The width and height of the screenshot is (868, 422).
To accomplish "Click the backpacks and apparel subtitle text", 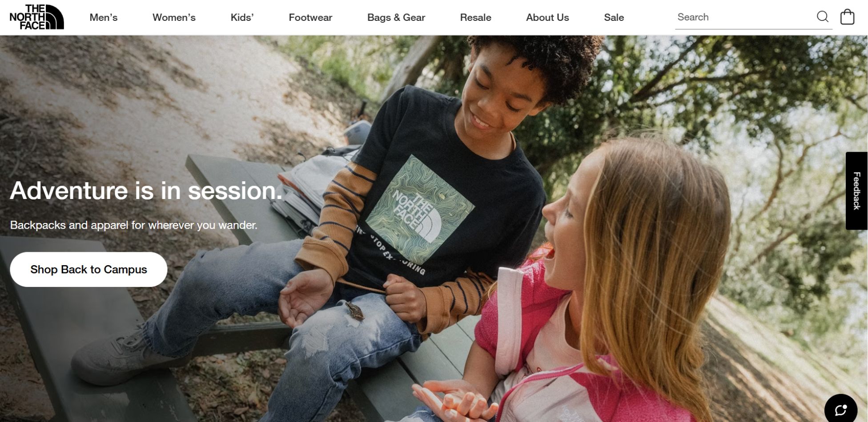I will coord(133,225).
